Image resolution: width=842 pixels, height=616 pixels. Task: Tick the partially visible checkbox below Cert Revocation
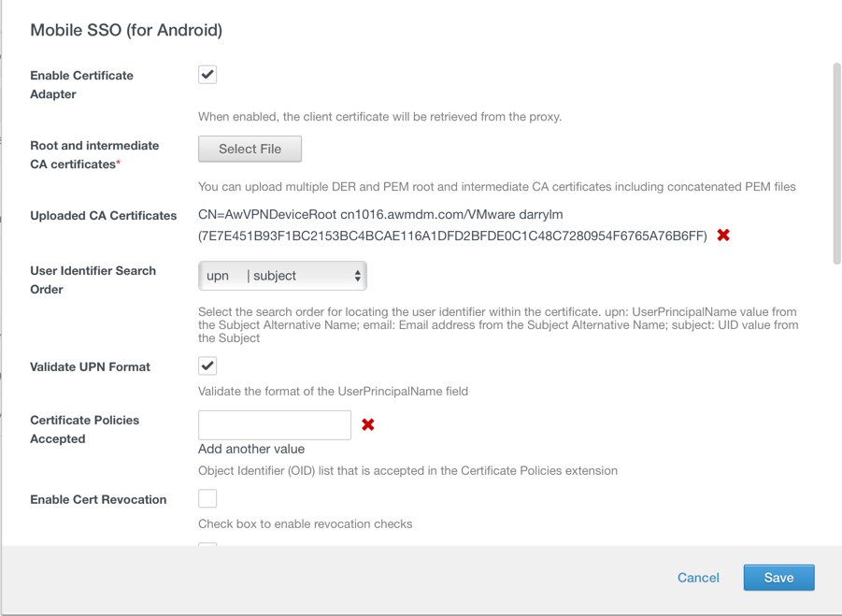coord(207,544)
